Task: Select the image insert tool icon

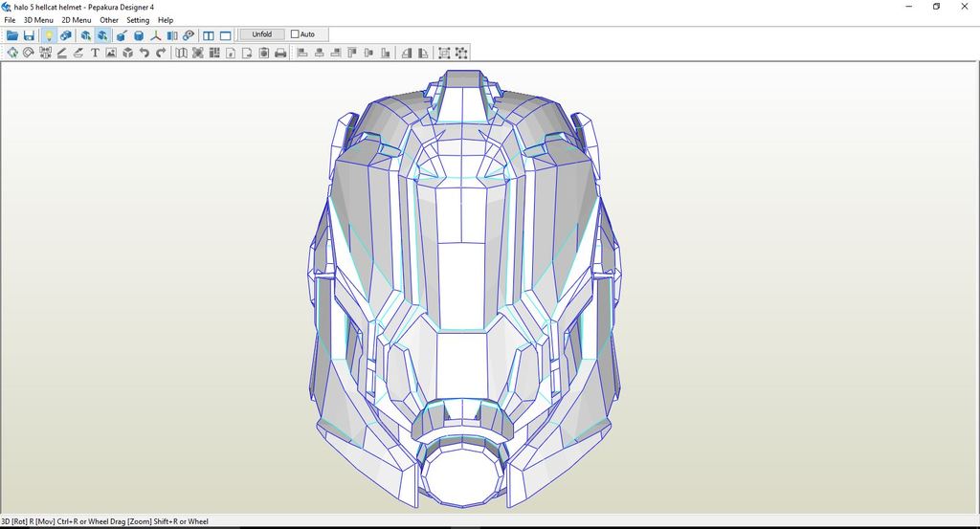Action: click(111, 53)
